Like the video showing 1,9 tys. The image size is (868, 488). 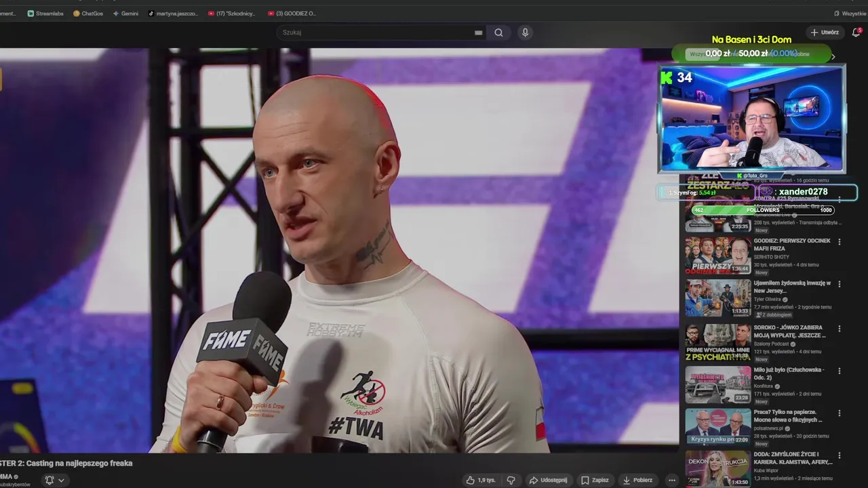tap(480, 480)
